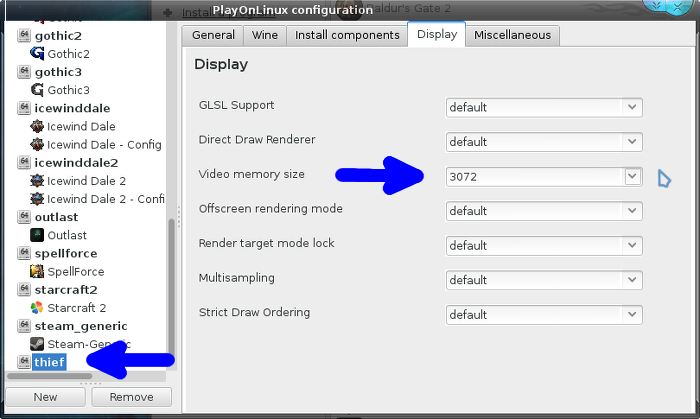The image size is (700, 419).
Task: Click the Gothic2 shortcut icon
Action: tap(37, 54)
